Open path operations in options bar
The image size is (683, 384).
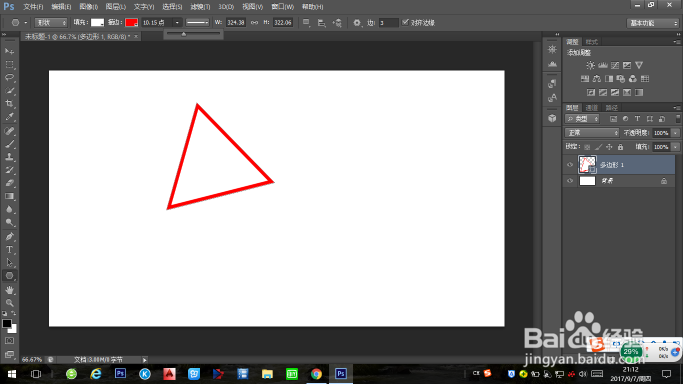click(x=306, y=23)
